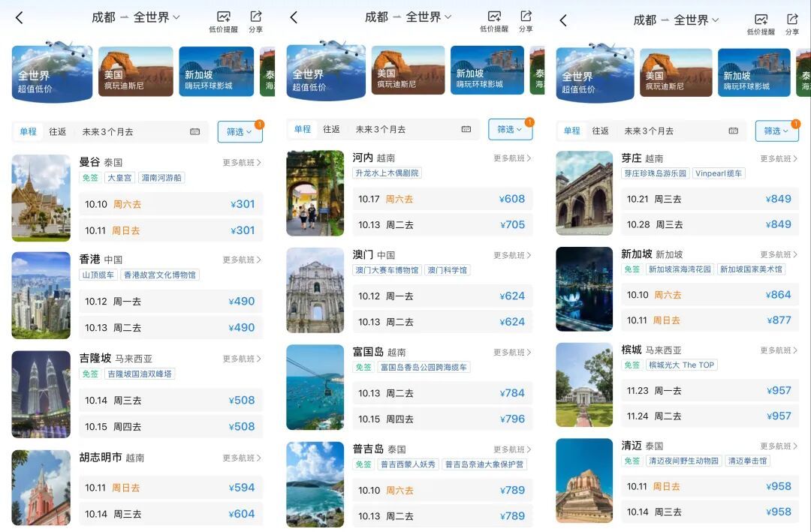The height and width of the screenshot is (532, 811).
Task: Switch to 往返 round-trip on the Nha Trang screen
Action: 601,131
